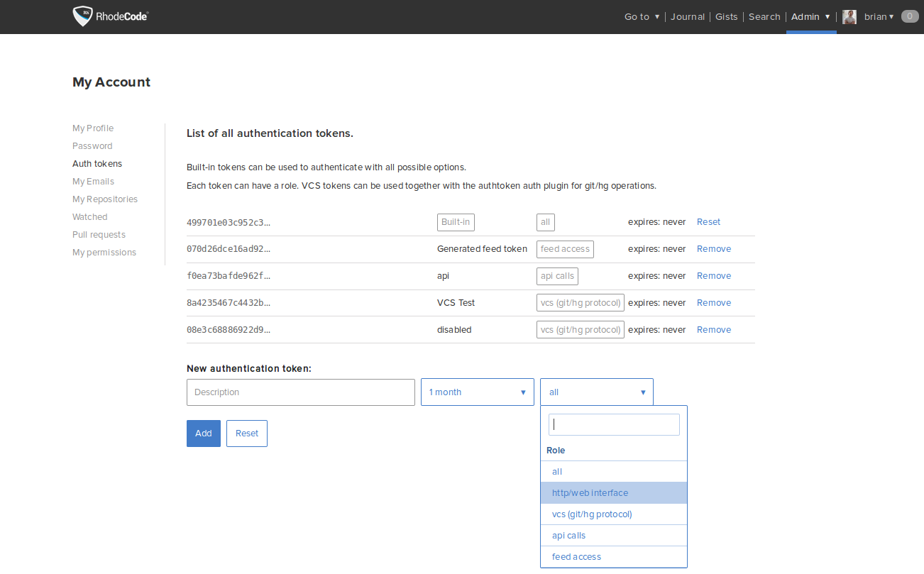
Task: Remove the VCS Test token
Action: coord(713,303)
